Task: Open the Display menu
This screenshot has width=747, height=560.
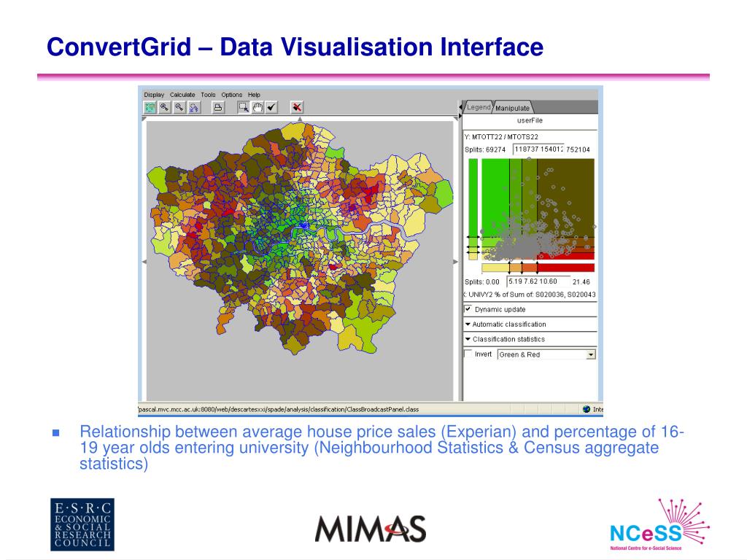Action: pos(154,95)
